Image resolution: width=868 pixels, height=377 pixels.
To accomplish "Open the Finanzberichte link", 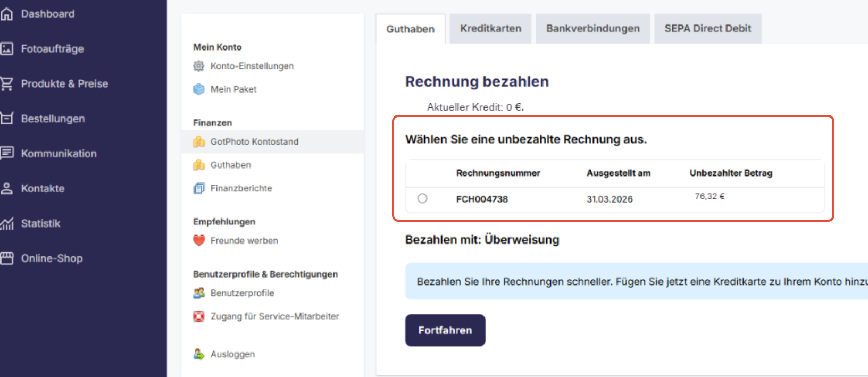I will pos(241,188).
